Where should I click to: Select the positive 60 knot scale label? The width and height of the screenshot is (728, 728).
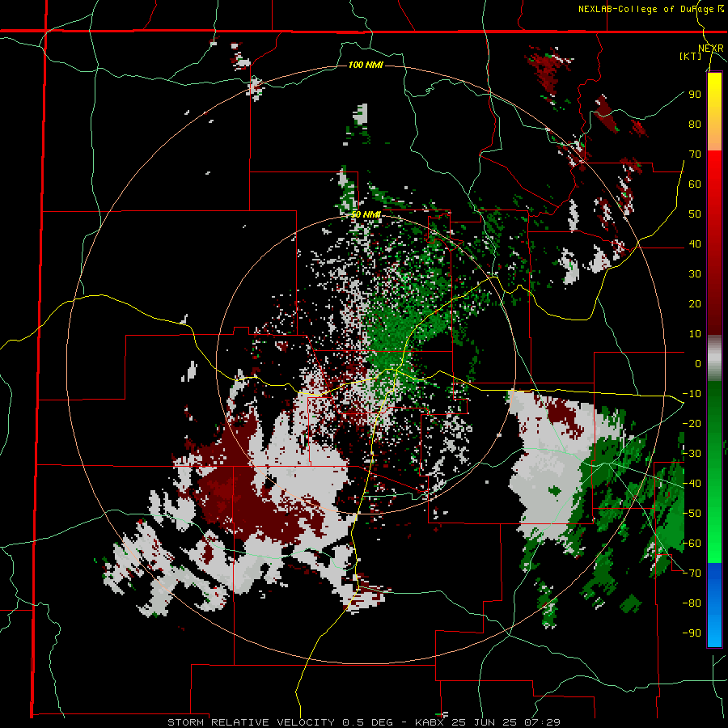click(x=695, y=184)
